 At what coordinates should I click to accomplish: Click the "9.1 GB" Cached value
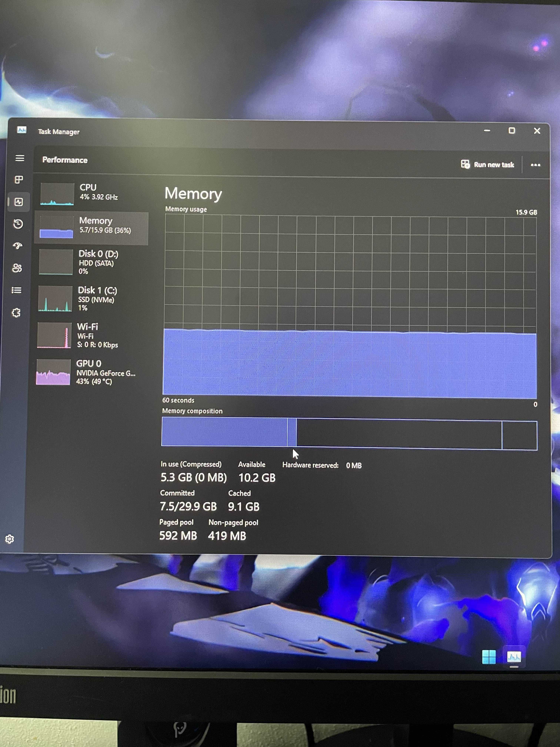click(243, 507)
